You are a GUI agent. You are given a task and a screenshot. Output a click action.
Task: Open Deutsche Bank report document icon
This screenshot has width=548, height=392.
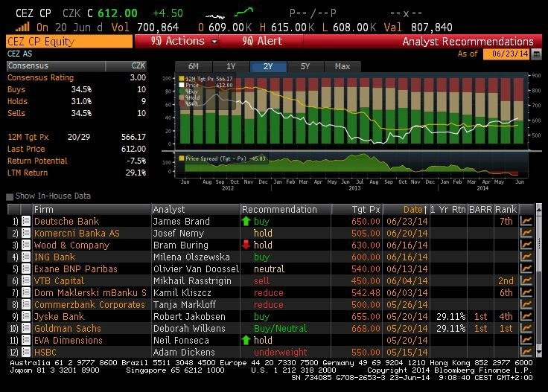pyautogui.click(x=26, y=222)
